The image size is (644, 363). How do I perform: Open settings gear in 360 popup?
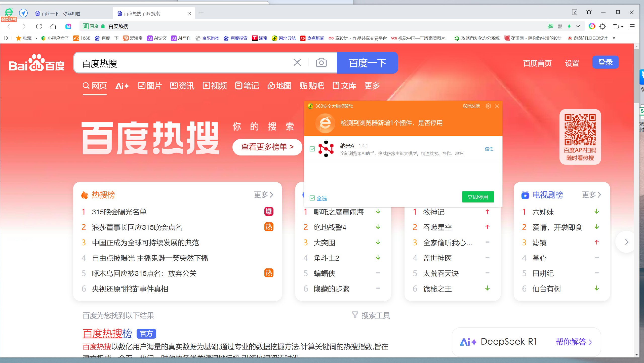tap(488, 106)
